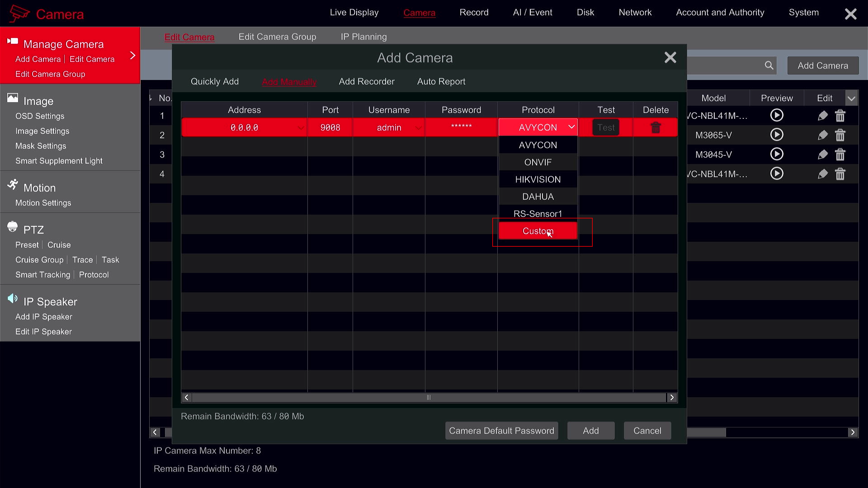Delete camera M3065-V with trash icon

pyautogui.click(x=840, y=135)
